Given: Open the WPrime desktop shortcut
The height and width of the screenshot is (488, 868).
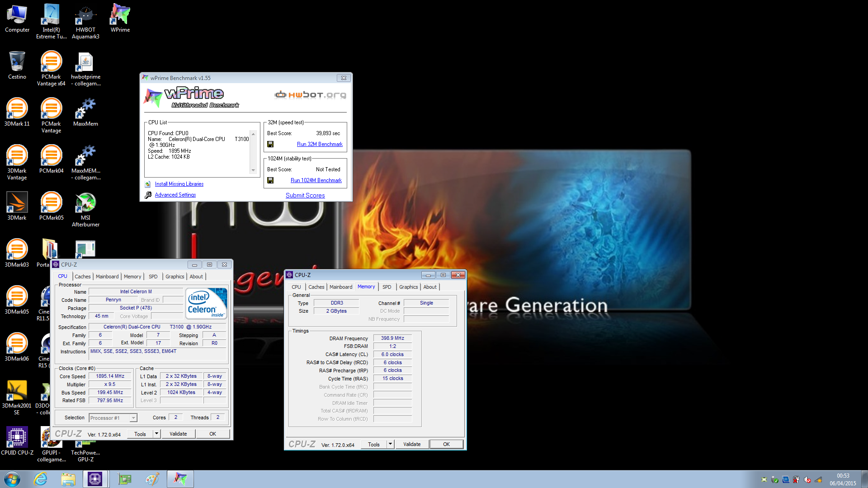Looking at the screenshot, I should click(120, 19).
